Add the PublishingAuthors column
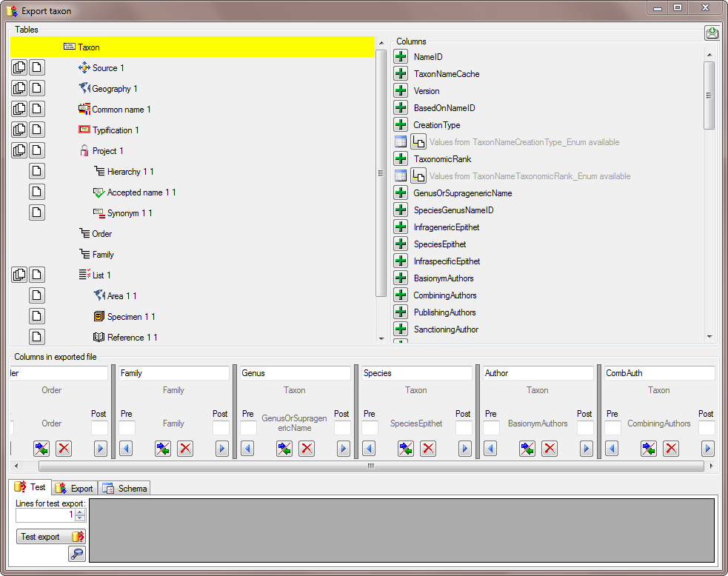 tap(401, 312)
